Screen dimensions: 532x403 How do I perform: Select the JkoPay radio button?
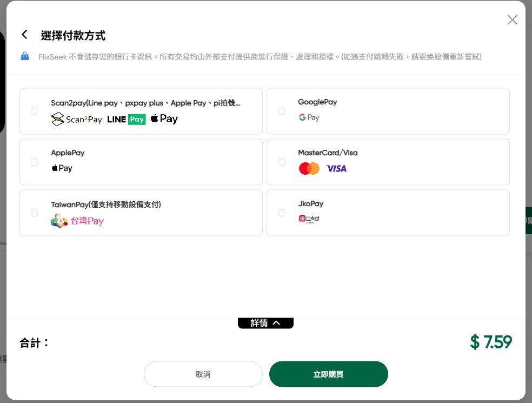tap(282, 213)
